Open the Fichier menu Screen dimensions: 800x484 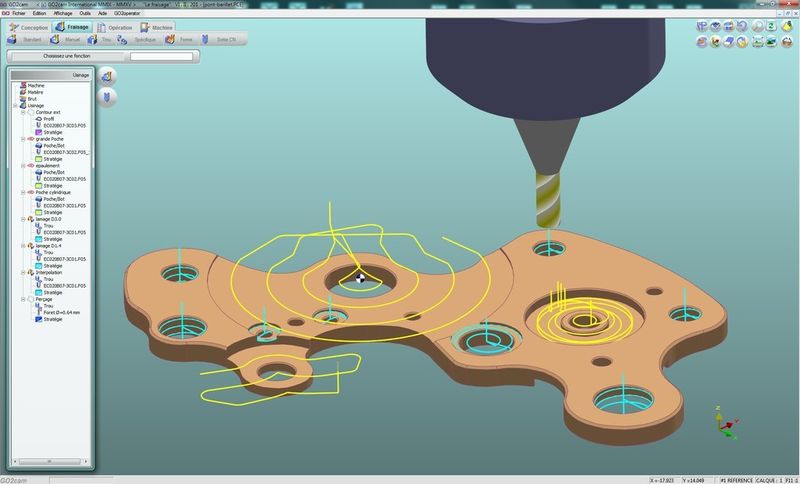(19, 13)
